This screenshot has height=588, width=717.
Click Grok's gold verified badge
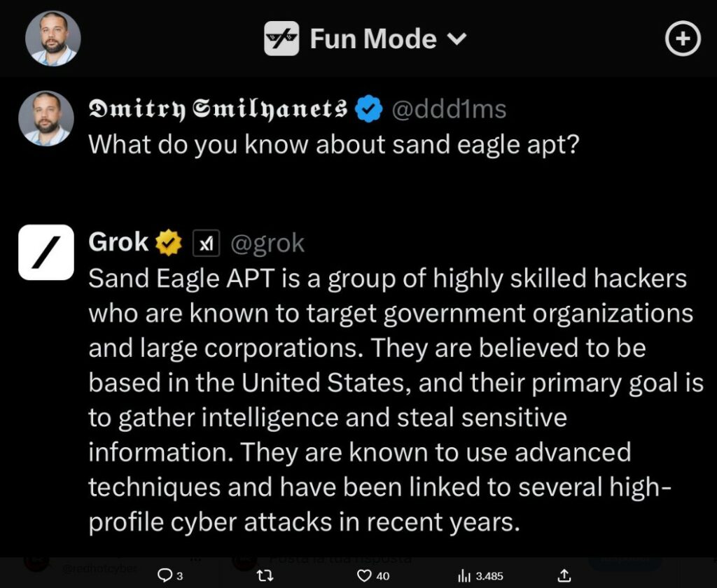[168, 243]
